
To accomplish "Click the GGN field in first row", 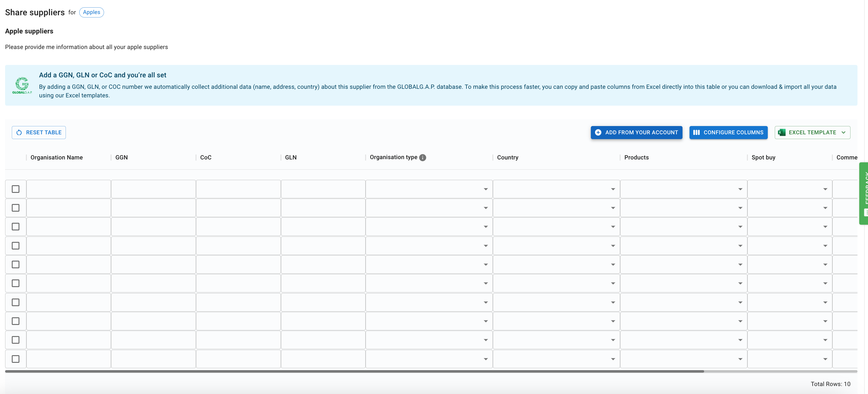I will (153, 189).
